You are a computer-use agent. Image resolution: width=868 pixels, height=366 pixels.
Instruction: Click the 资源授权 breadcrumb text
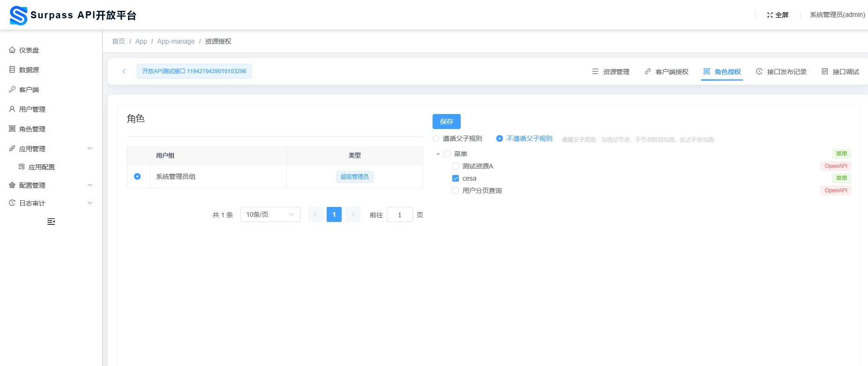[x=218, y=41]
